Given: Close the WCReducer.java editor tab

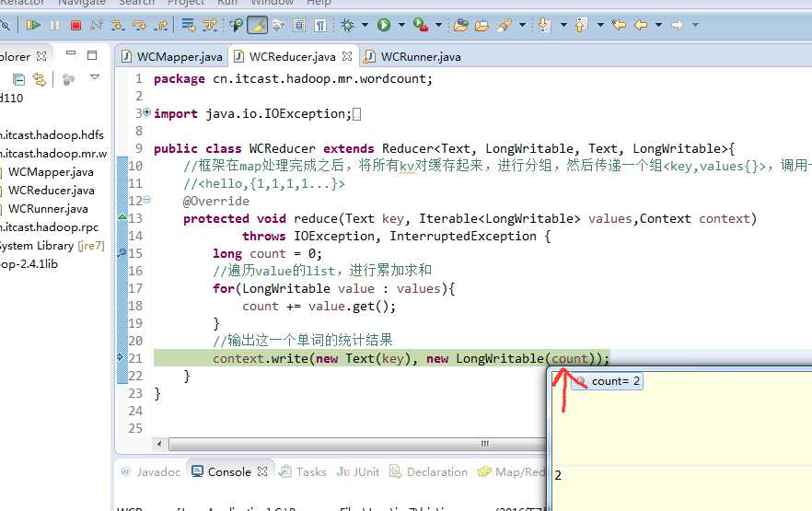Looking at the screenshot, I should [x=347, y=56].
